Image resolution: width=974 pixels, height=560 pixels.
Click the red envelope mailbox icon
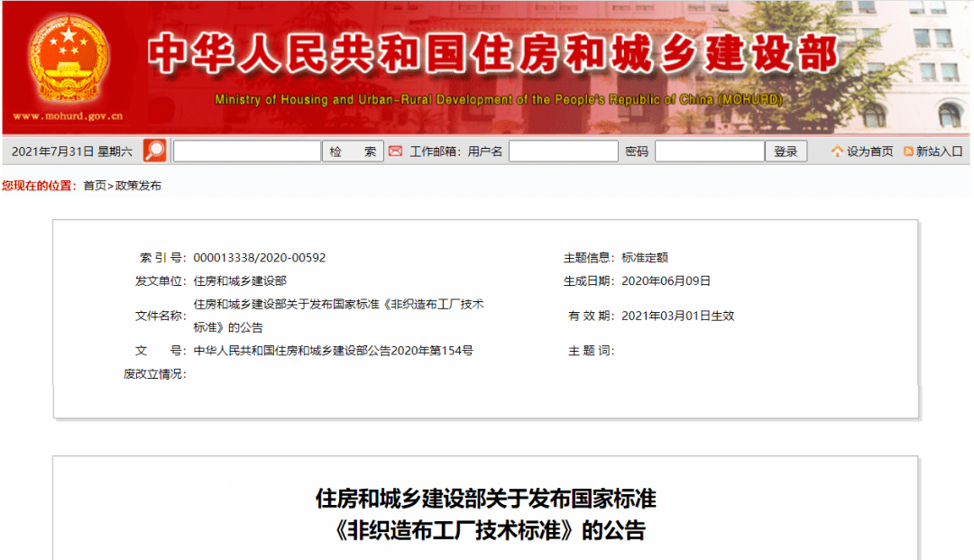[395, 151]
